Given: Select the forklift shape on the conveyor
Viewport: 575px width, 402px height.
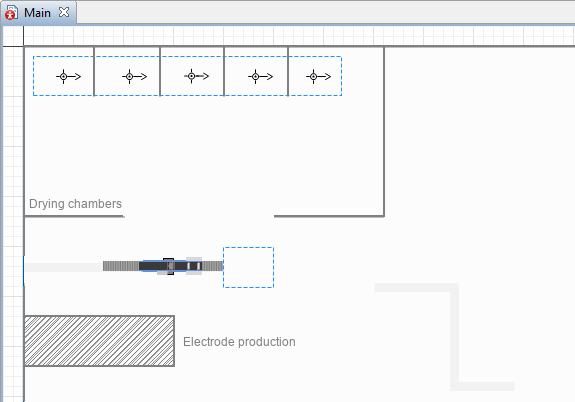Looking at the screenshot, I should point(171,266).
